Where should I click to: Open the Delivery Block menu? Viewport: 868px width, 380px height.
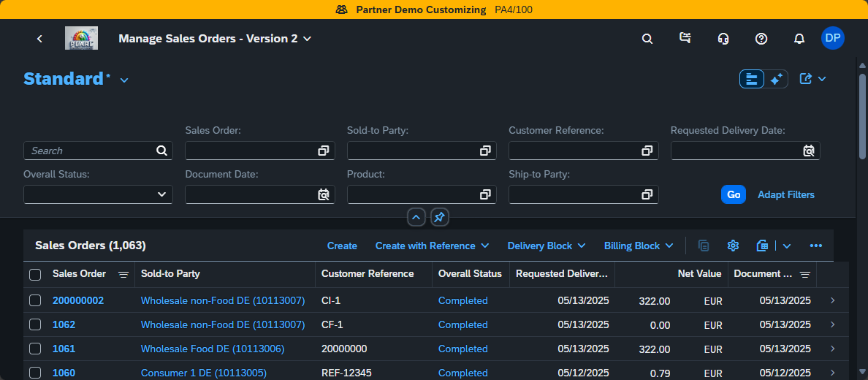pyautogui.click(x=547, y=246)
